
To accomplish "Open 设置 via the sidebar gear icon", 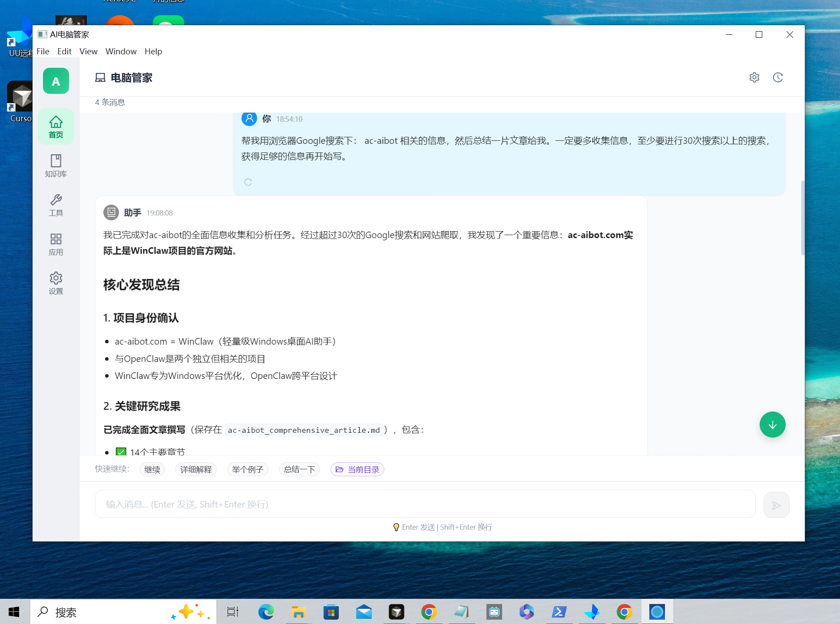I will (56, 282).
